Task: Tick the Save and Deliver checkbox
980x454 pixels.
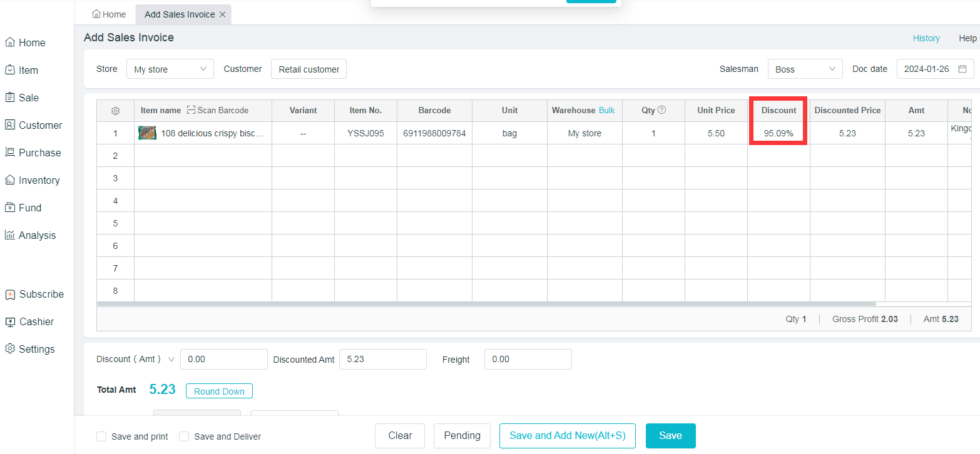Action: [184, 436]
